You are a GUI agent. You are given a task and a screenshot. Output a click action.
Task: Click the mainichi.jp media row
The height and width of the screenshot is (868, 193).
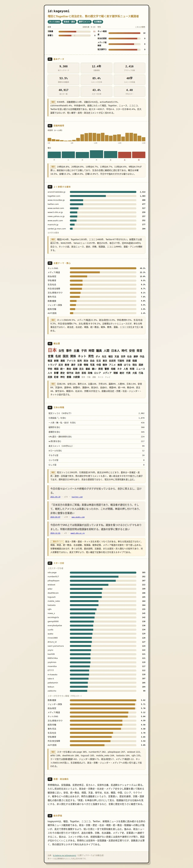click(96, 224)
